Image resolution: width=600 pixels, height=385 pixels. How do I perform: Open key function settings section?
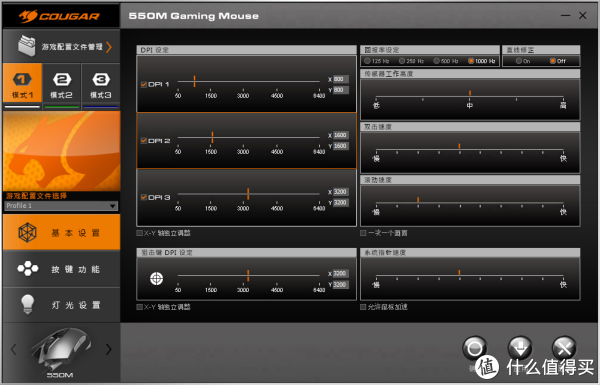click(x=62, y=269)
